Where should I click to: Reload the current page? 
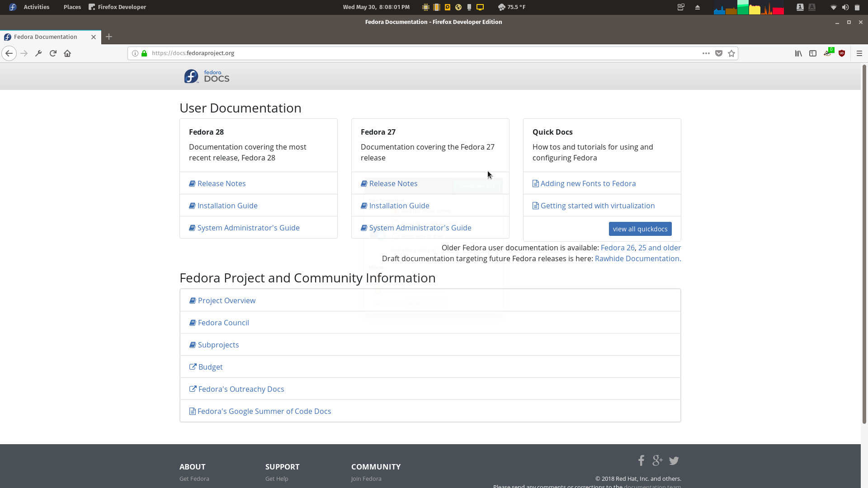[53, 53]
